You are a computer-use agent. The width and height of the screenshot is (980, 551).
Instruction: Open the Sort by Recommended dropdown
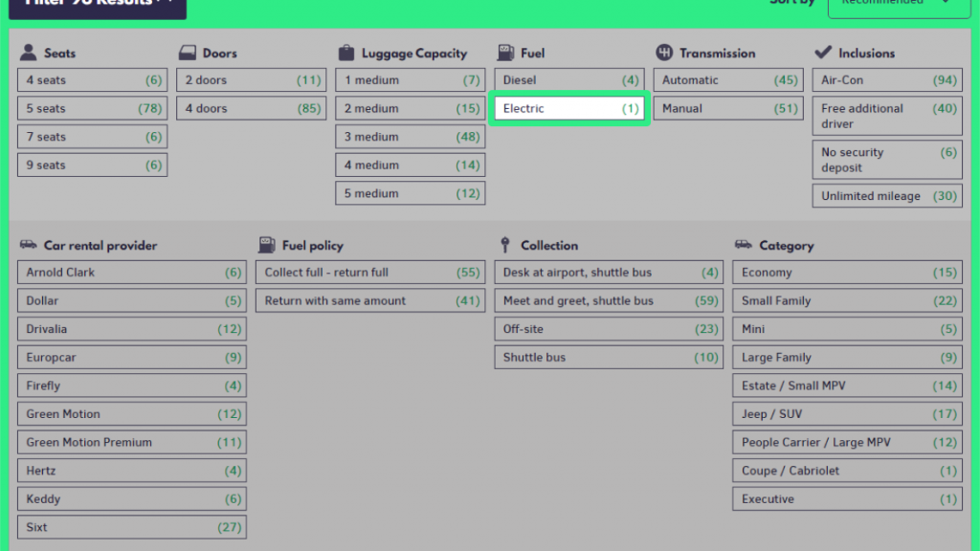(891, 3)
